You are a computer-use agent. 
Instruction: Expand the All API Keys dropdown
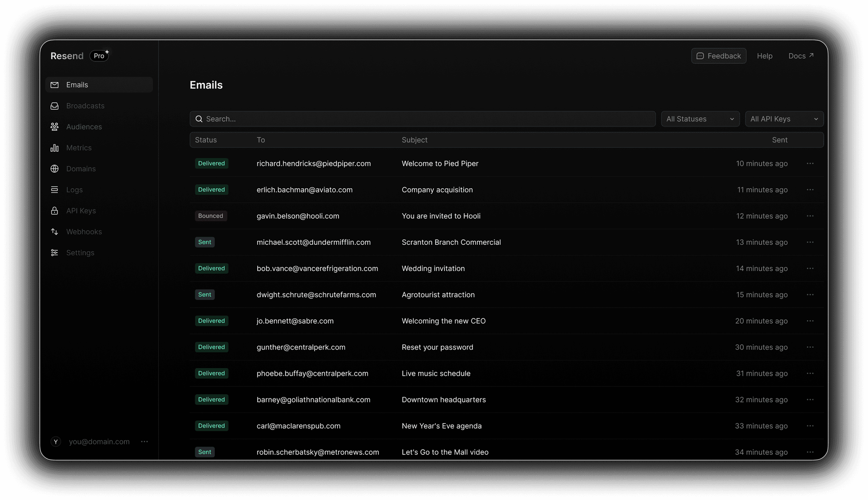784,119
